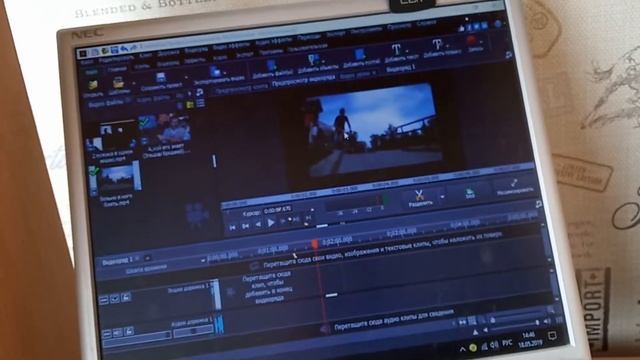640x360 pixels.
Task: Open the Windows notification center icon
Action: [552, 336]
